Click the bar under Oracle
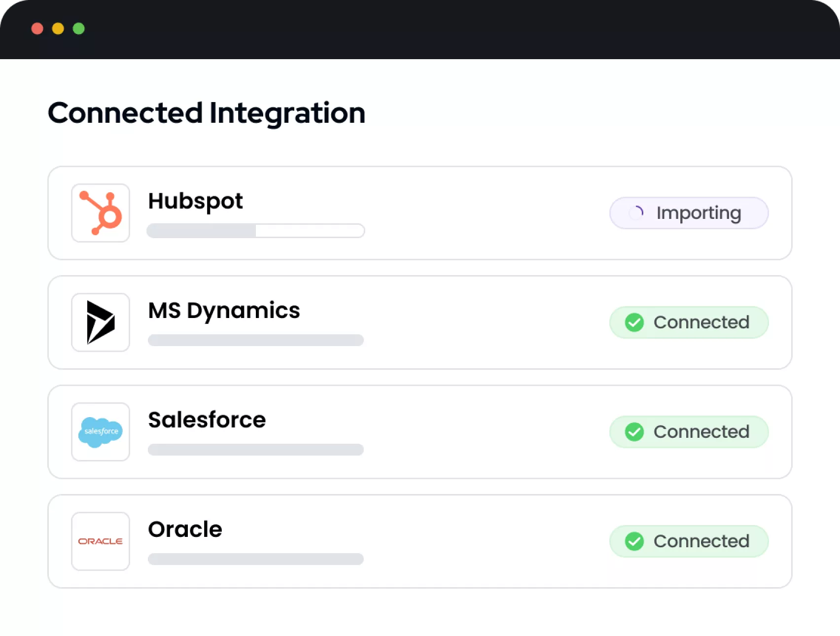The height and width of the screenshot is (636, 840). tap(256, 559)
